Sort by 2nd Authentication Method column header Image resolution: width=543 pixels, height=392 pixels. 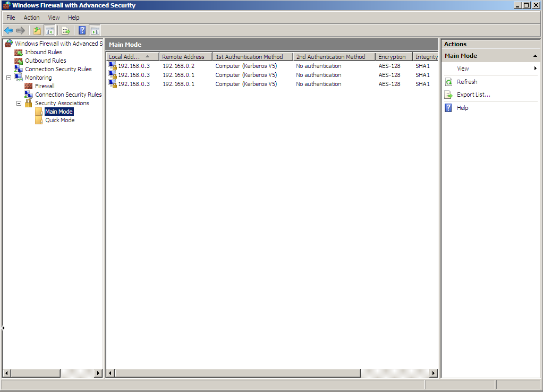[x=334, y=57]
